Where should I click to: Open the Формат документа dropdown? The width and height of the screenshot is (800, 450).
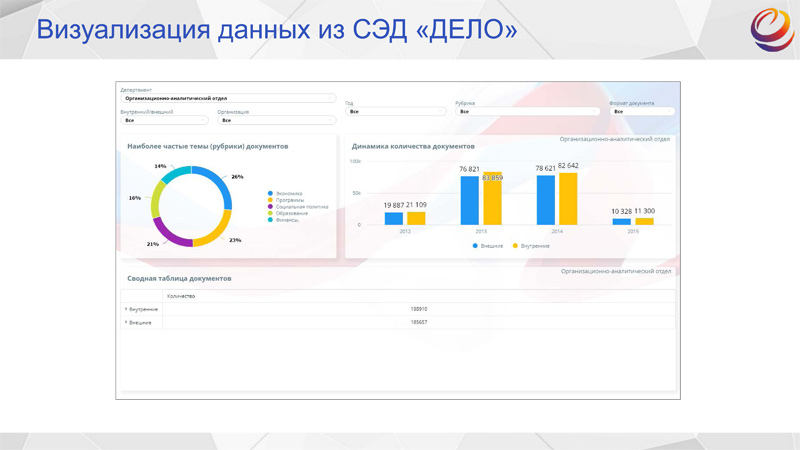point(642,111)
